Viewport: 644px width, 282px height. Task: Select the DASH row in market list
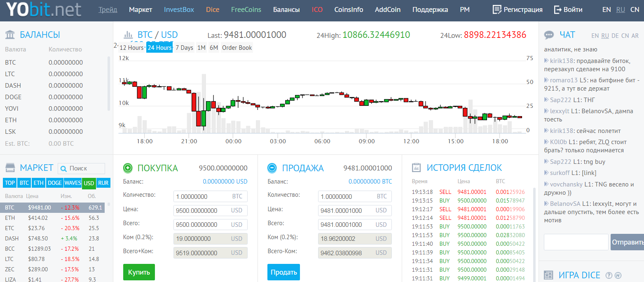[x=54, y=238]
